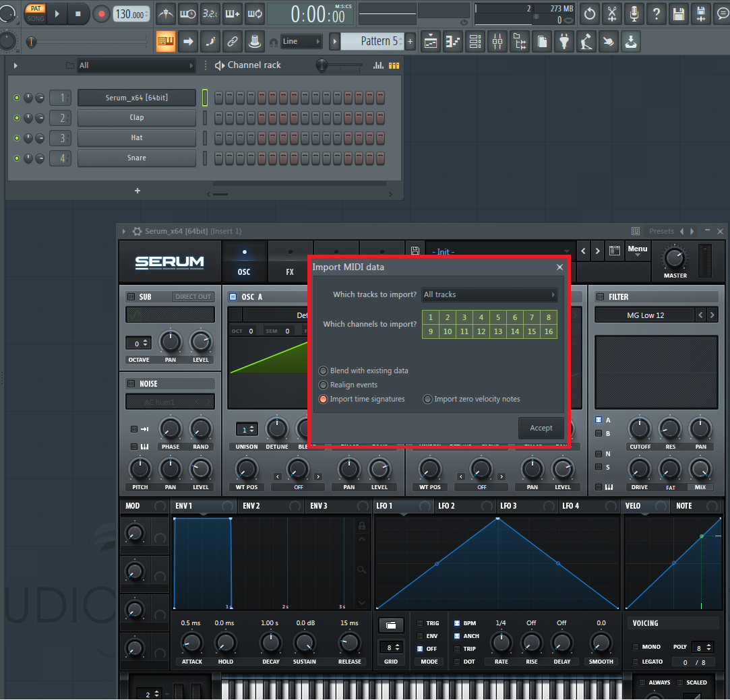The width and height of the screenshot is (730, 700).
Task: Go to the next Serum preset arrow
Action: coord(598,251)
